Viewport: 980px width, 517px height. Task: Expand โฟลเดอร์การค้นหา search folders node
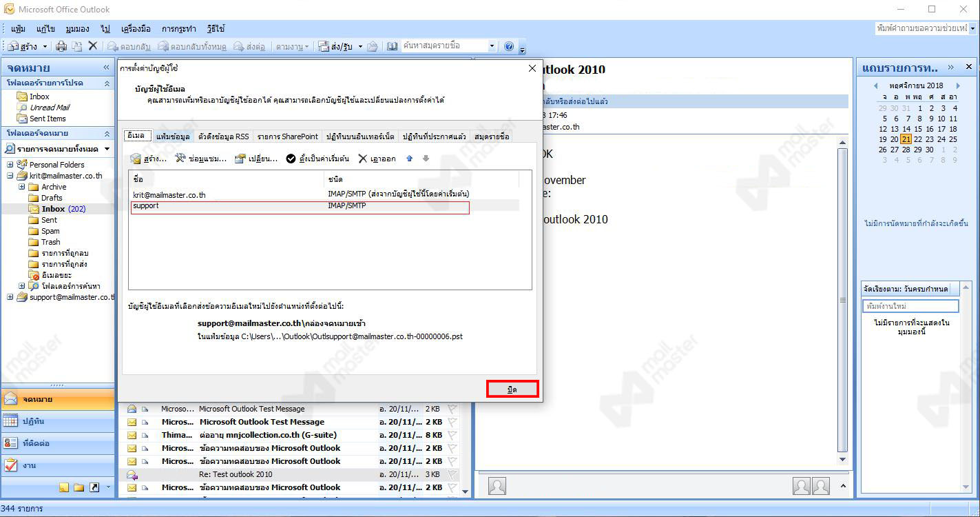click(21, 286)
